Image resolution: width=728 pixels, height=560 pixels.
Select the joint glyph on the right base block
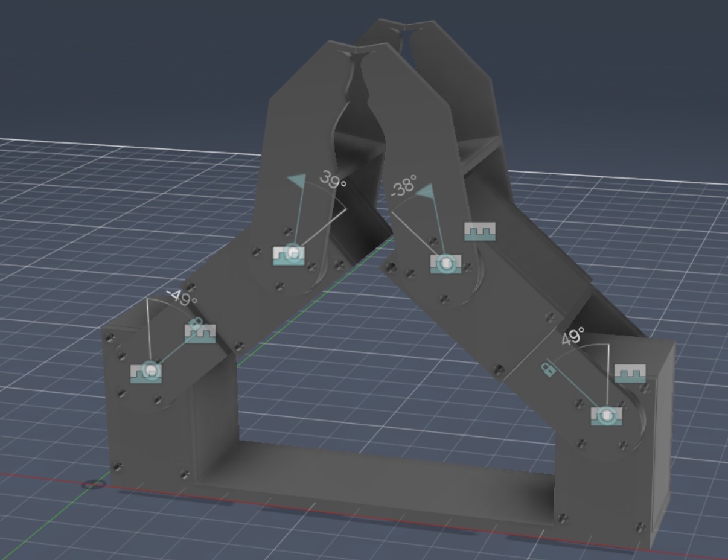click(x=630, y=374)
